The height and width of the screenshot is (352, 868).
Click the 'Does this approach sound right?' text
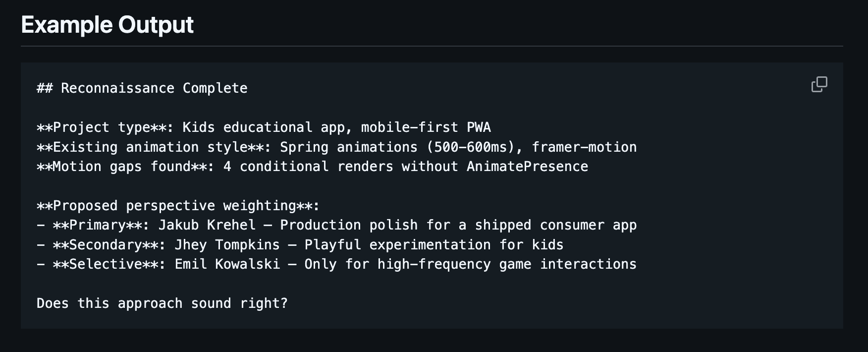tap(162, 303)
